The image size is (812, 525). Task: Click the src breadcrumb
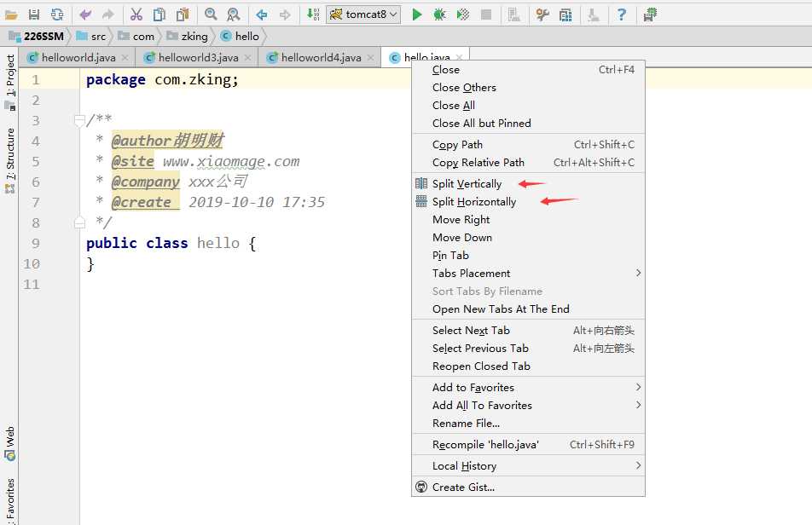(x=91, y=36)
